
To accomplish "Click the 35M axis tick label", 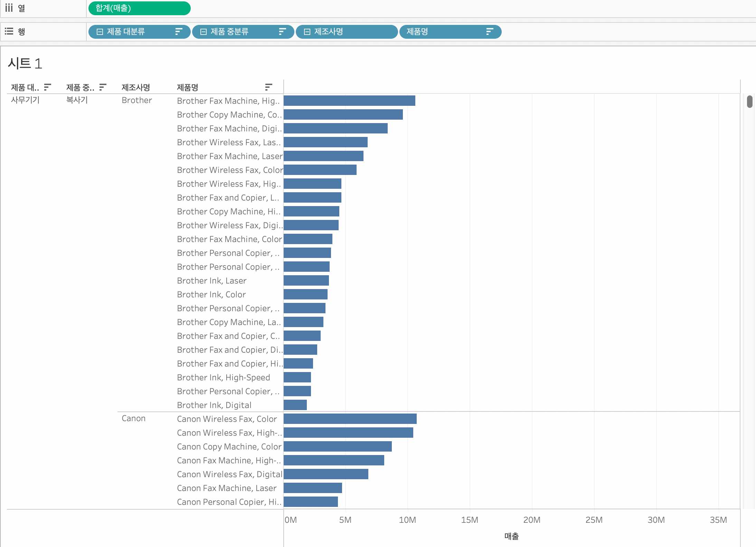I will 718,520.
